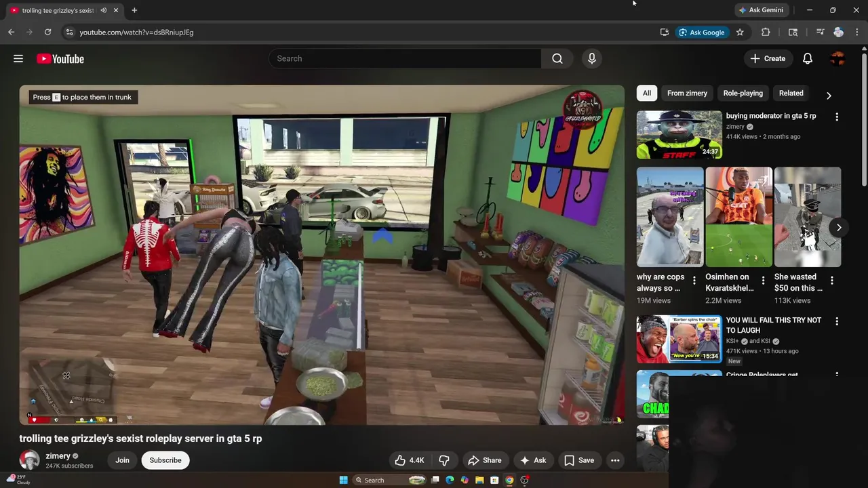
Task: Show next Shorts with the arrow
Action: click(x=839, y=228)
